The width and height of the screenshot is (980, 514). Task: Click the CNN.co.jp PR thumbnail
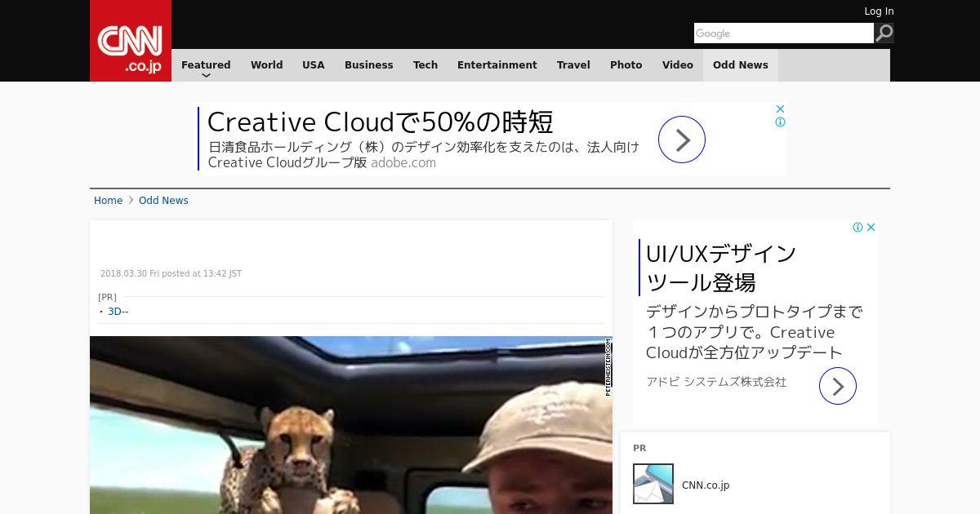pos(653,484)
